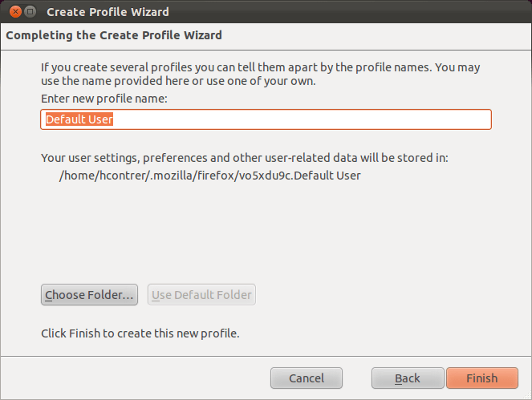This screenshot has width=532, height=400.
Task: Cancel the profile creation wizard
Action: (307, 378)
